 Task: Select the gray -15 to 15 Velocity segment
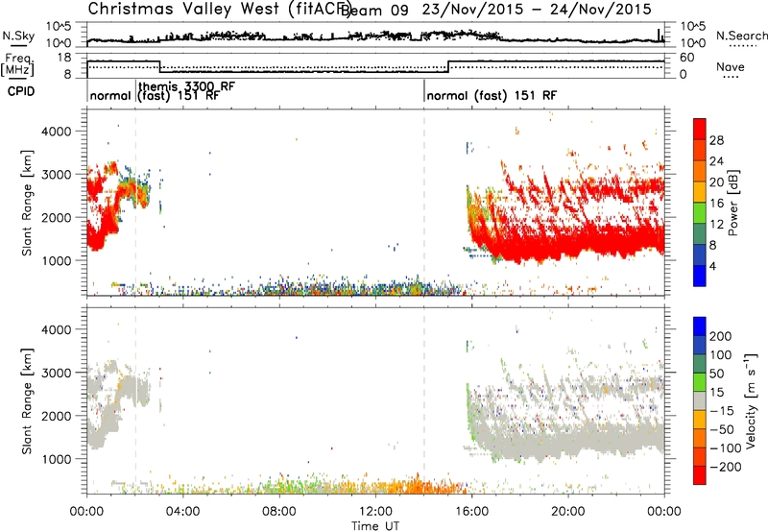(700, 400)
